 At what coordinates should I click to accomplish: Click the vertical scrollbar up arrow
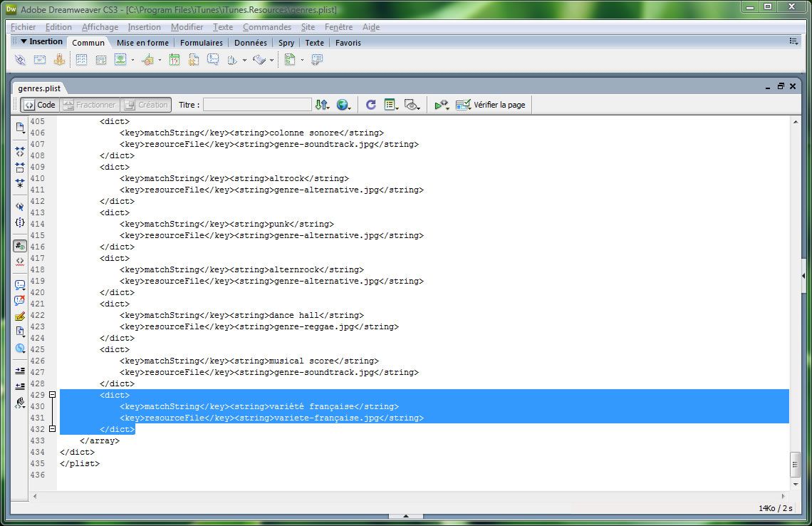pyautogui.click(x=796, y=122)
